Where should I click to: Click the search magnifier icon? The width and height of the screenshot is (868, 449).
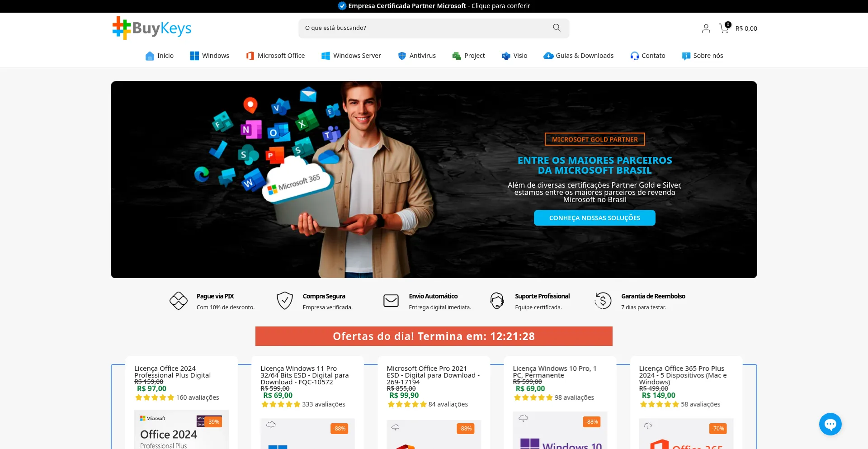[557, 28]
